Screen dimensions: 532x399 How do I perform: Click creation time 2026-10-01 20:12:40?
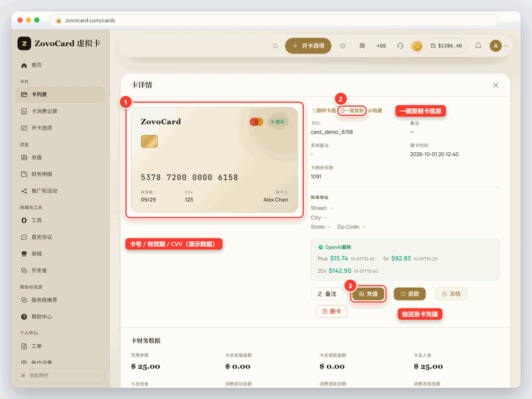434,154
